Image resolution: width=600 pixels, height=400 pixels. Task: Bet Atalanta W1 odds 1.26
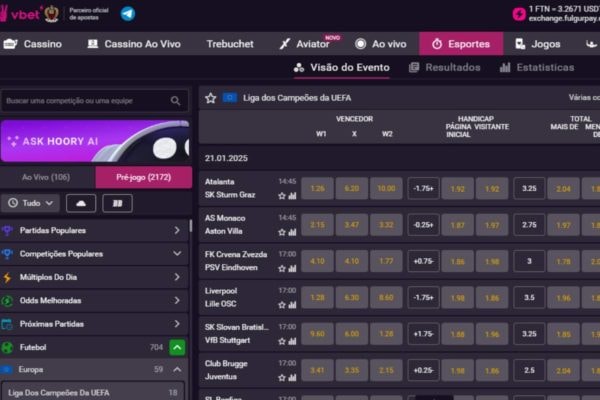pyautogui.click(x=318, y=188)
